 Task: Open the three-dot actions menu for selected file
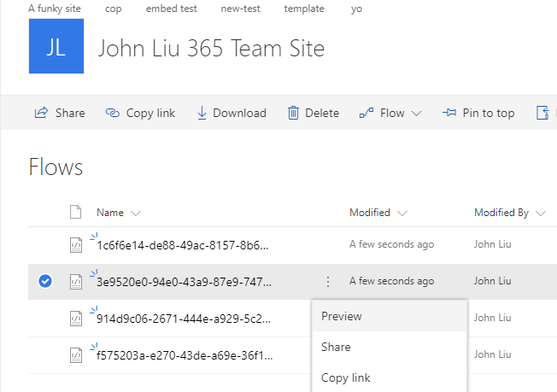tap(328, 281)
